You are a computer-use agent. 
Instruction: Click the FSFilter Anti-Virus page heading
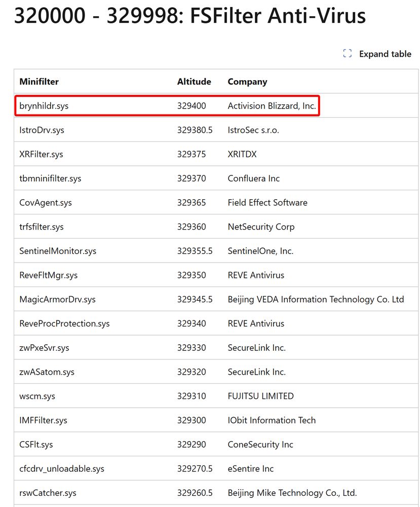[x=189, y=16]
